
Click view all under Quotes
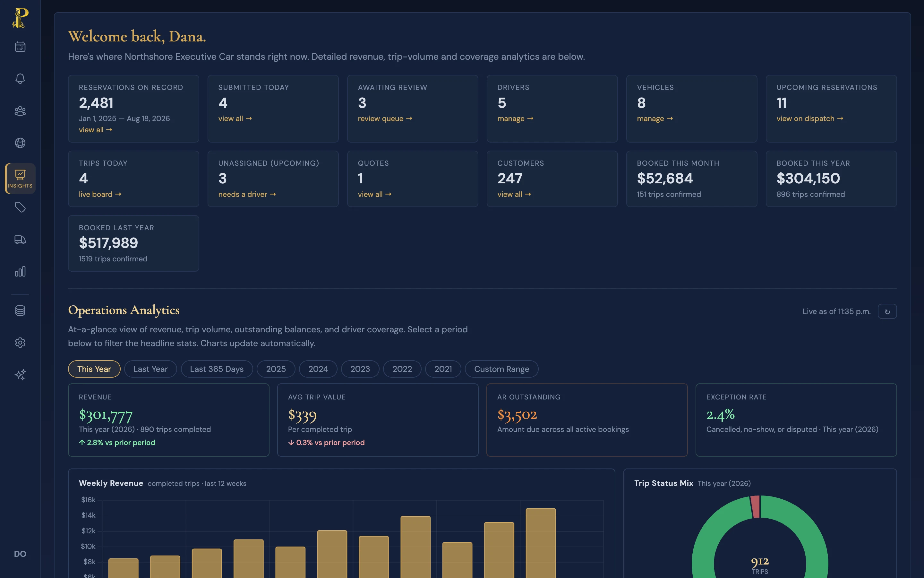pyautogui.click(x=374, y=195)
